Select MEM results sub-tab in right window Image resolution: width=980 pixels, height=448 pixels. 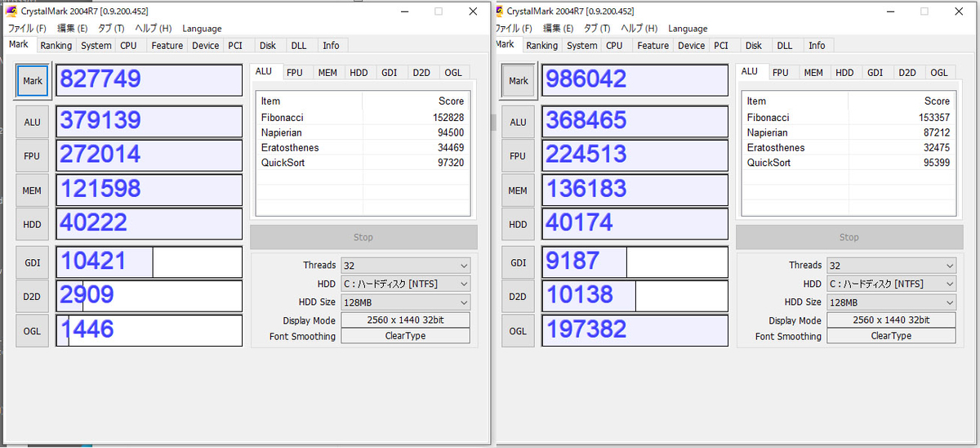[x=813, y=73]
